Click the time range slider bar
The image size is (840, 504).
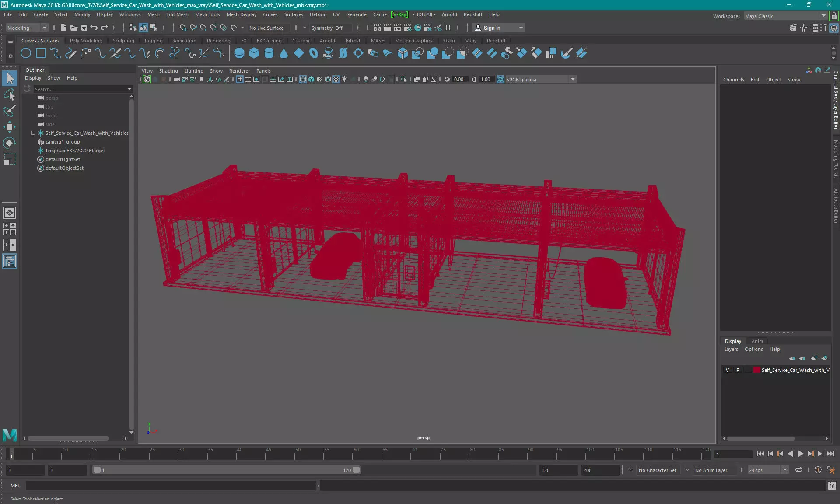(227, 470)
